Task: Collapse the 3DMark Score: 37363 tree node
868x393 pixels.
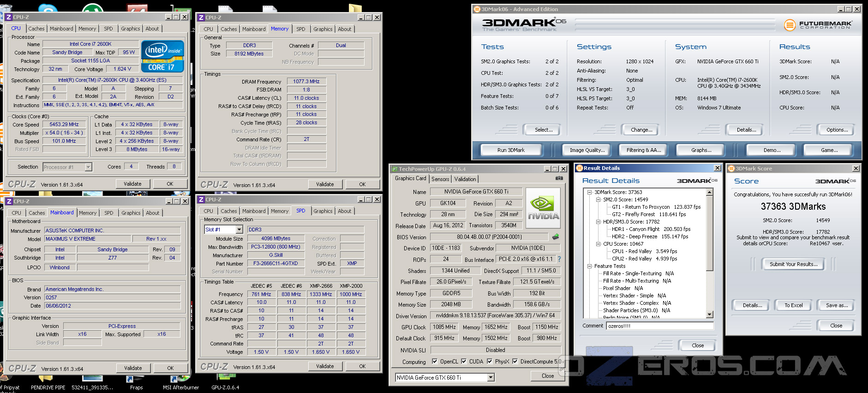Action: coord(589,192)
